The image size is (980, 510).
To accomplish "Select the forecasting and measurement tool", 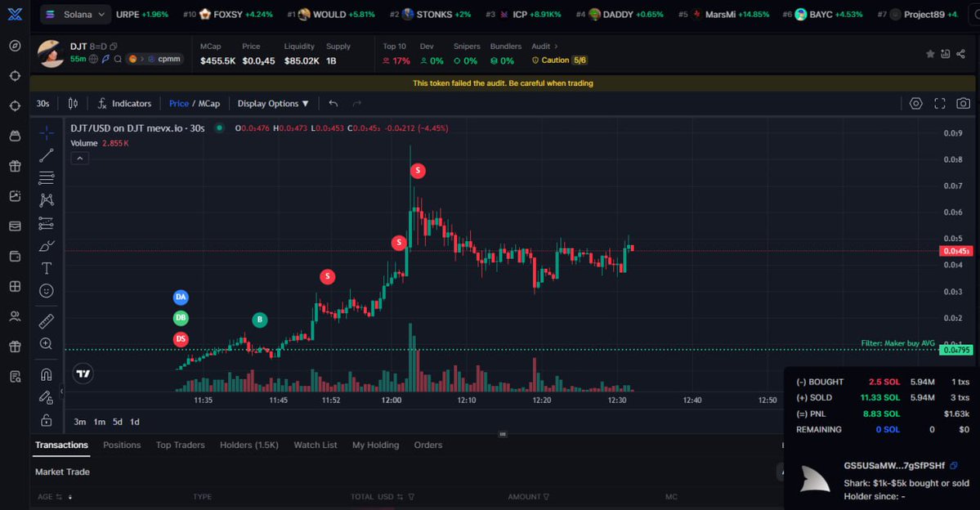I will [x=47, y=223].
